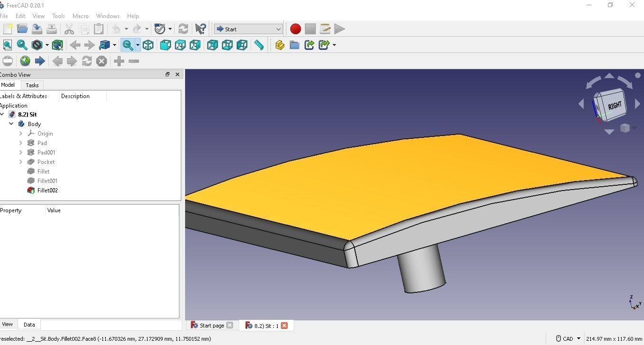The image size is (644, 345).
Task: Create a new document with the New icon
Action: tap(7, 29)
